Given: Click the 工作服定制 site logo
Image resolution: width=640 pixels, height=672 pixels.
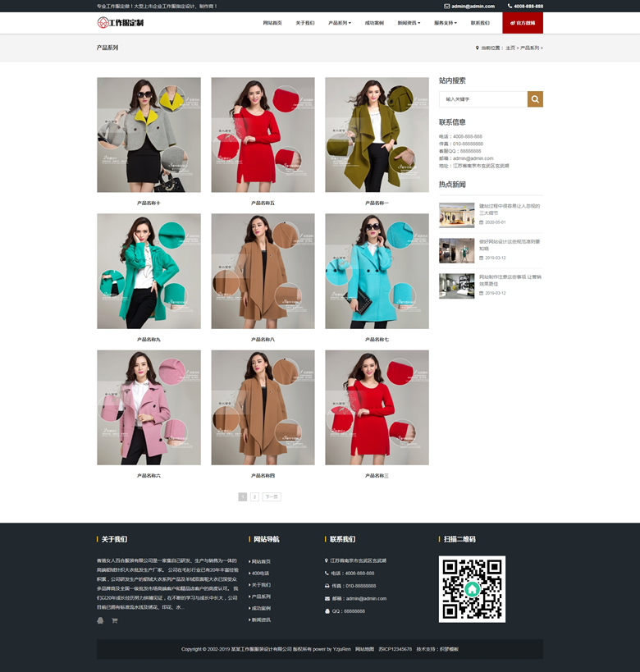Looking at the screenshot, I should (121, 23).
